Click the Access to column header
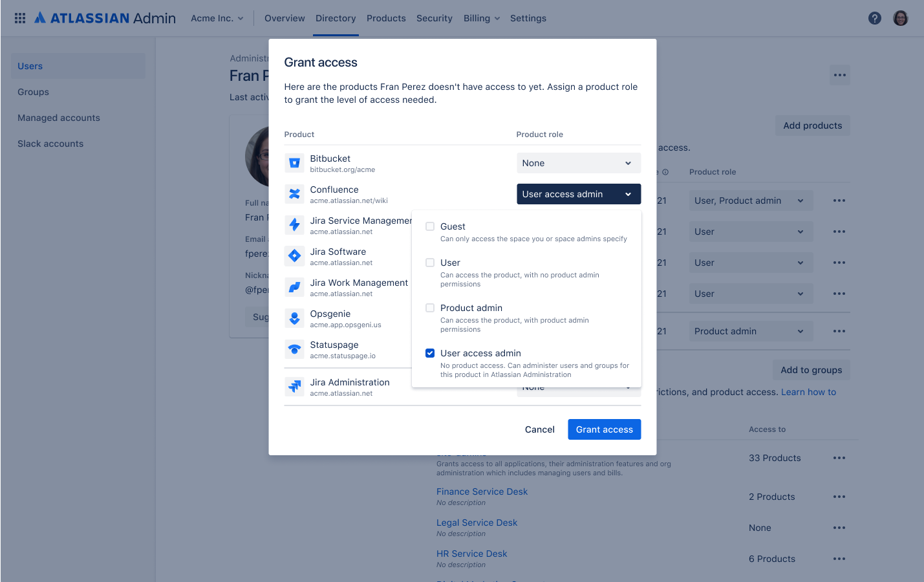The height and width of the screenshot is (582, 924). point(767,429)
